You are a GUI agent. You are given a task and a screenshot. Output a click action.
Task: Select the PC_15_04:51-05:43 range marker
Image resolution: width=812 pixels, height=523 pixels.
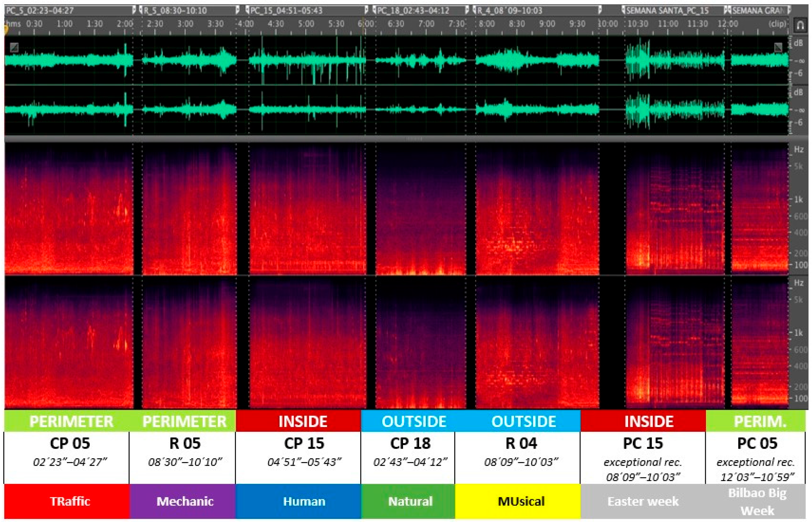click(x=307, y=10)
